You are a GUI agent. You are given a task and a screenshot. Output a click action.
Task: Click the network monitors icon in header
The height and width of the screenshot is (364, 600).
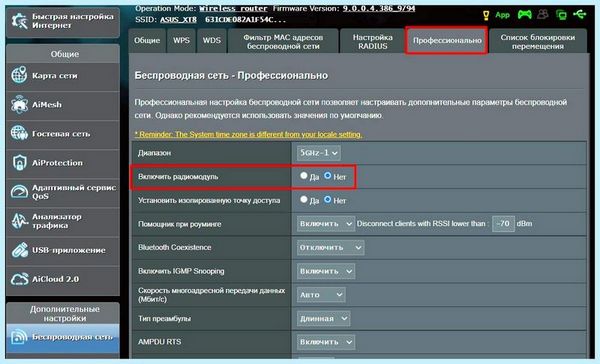561,15
